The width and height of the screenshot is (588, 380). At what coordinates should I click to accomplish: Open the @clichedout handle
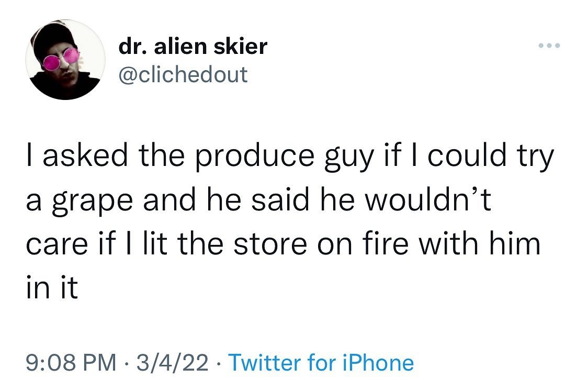pos(183,74)
